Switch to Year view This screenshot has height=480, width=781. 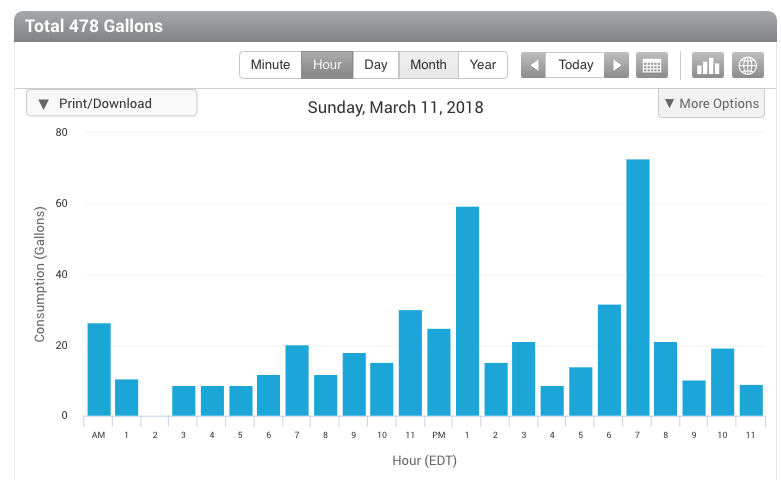pos(483,65)
